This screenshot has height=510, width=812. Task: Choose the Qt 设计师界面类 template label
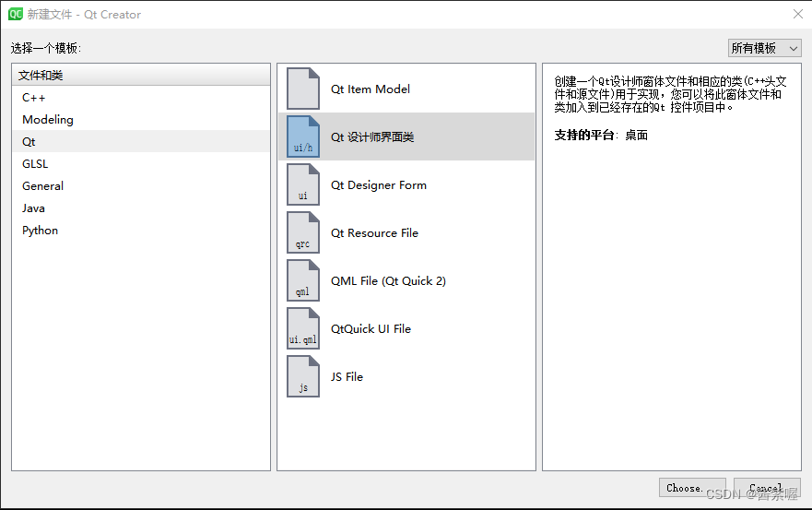coord(372,136)
